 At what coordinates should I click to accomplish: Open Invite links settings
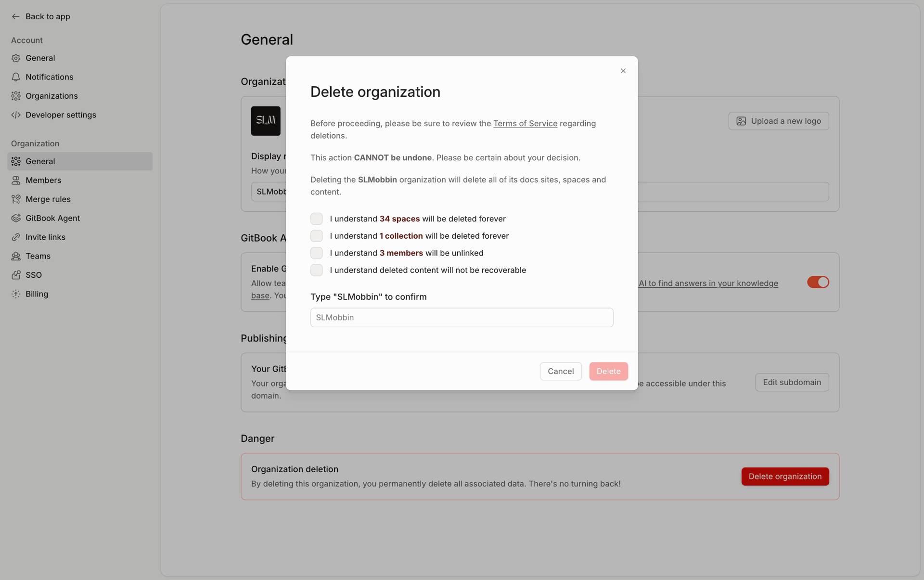click(80, 237)
